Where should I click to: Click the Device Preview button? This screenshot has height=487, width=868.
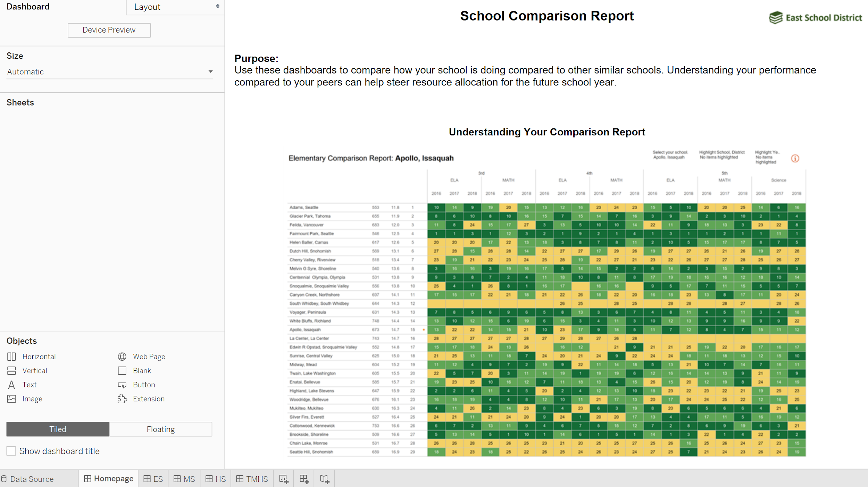pos(109,30)
